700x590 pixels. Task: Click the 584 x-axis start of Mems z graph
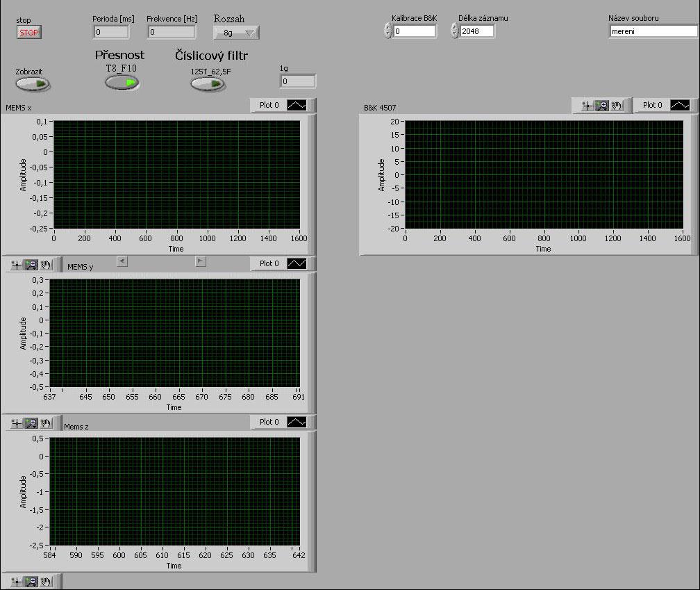pos(49,555)
